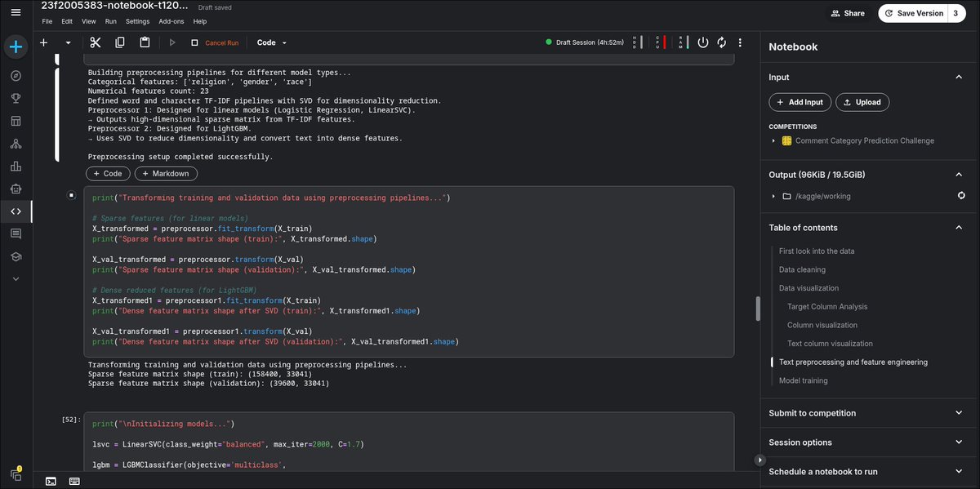Click Cancel Run
This screenshot has height=489, width=980.
coord(221,42)
